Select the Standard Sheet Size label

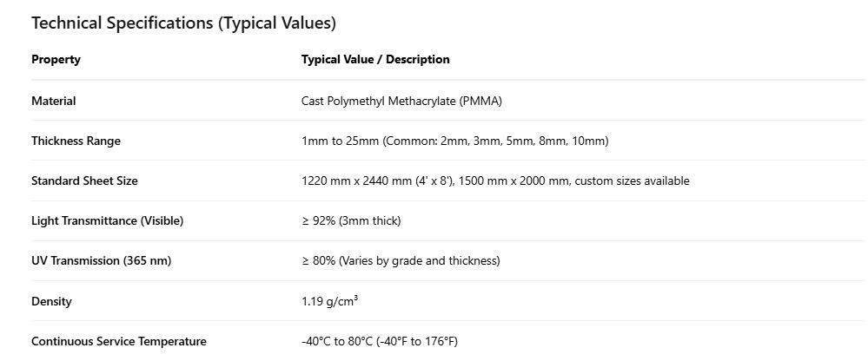pos(84,181)
